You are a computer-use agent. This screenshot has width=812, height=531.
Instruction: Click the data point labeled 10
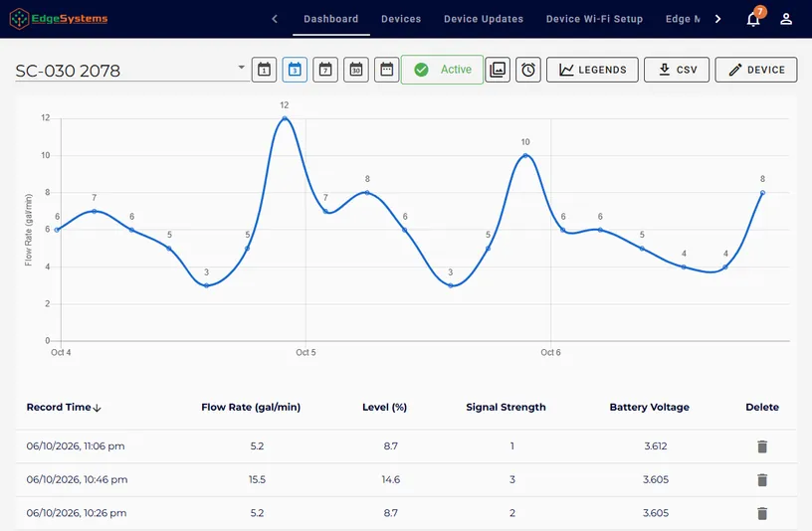[x=525, y=155]
